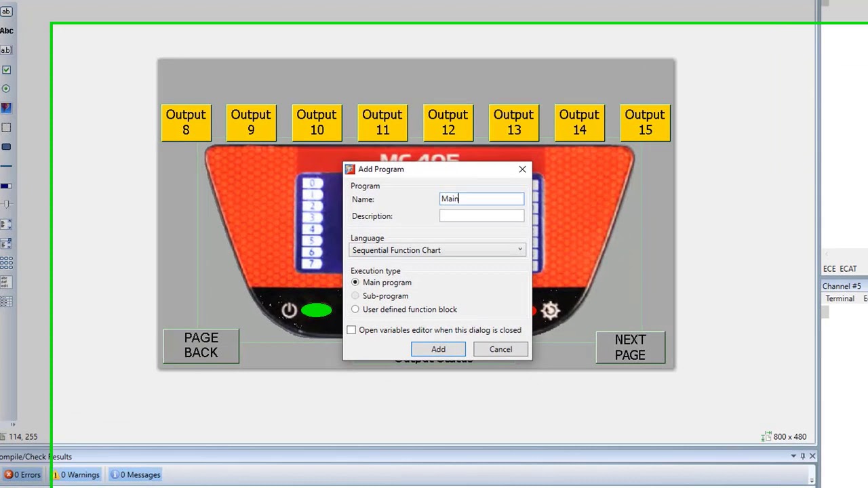Click the Output 10 yellow button
The height and width of the screenshot is (488, 868).
pos(317,122)
